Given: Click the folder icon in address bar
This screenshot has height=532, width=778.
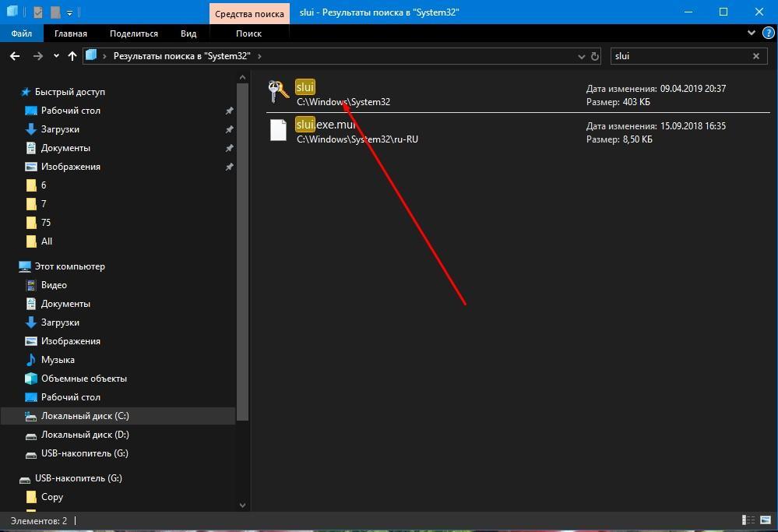Looking at the screenshot, I should tap(91, 55).
